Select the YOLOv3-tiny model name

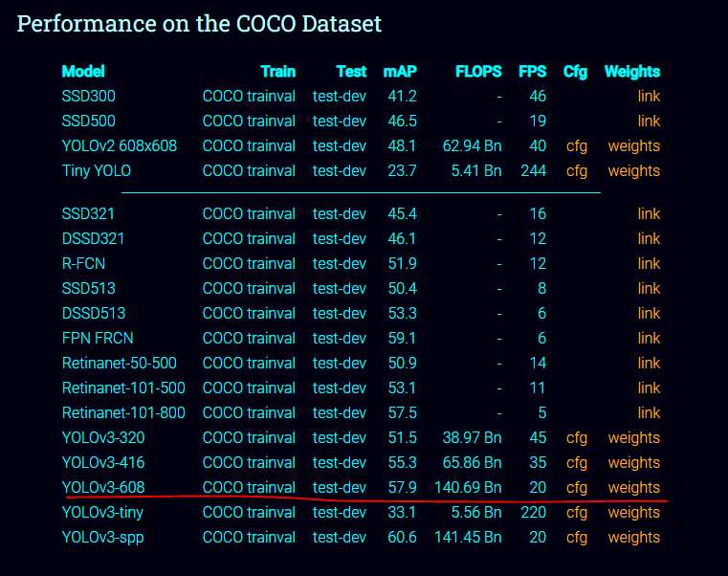click(x=102, y=513)
